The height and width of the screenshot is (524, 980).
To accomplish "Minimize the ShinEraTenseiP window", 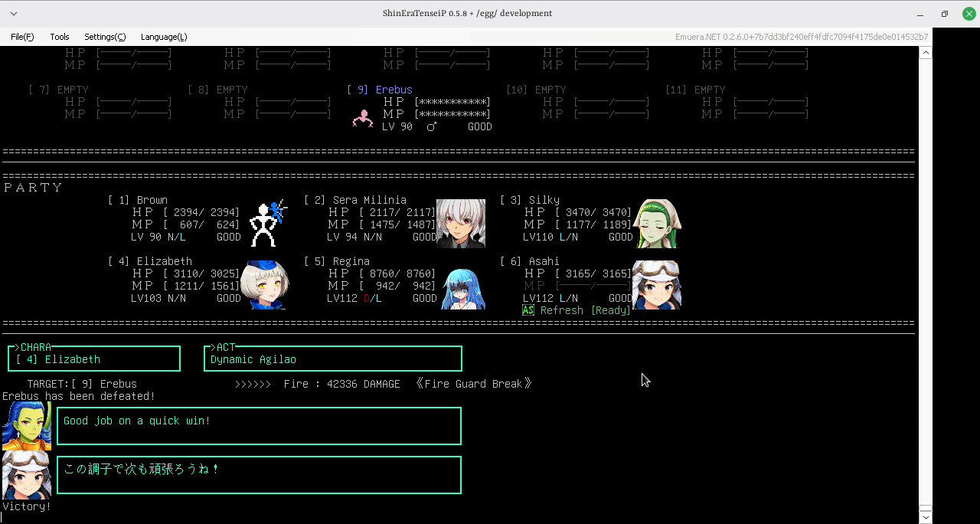I will [x=920, y=14].
